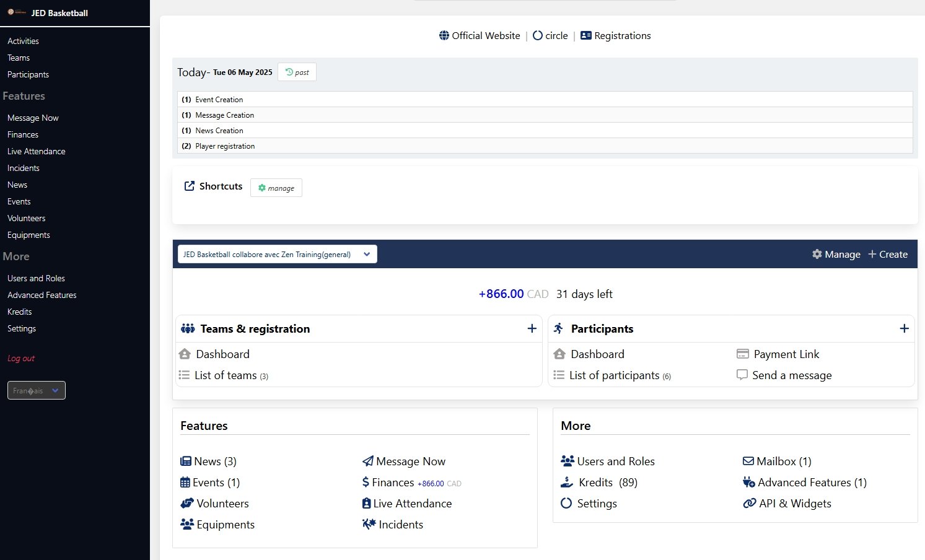The height and width of the screenshot is (560, 925).
Task: Open Users and Roles in the sidebar
Action: (36, 278)
